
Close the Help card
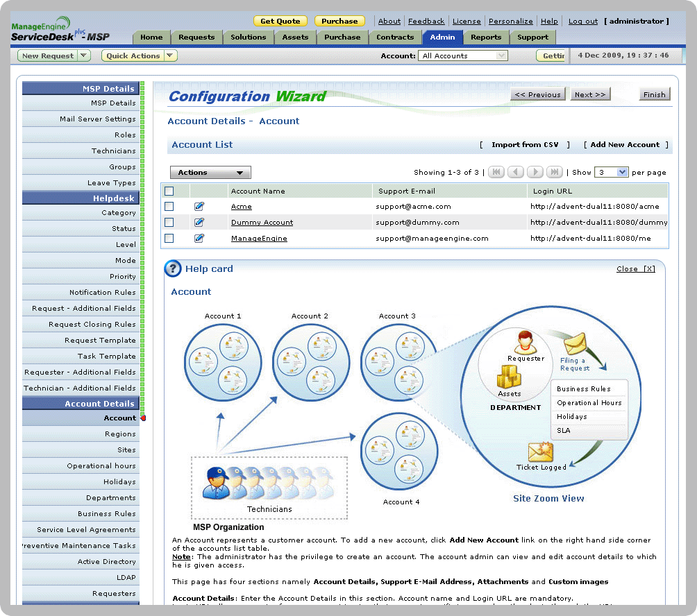pos(636,268)
